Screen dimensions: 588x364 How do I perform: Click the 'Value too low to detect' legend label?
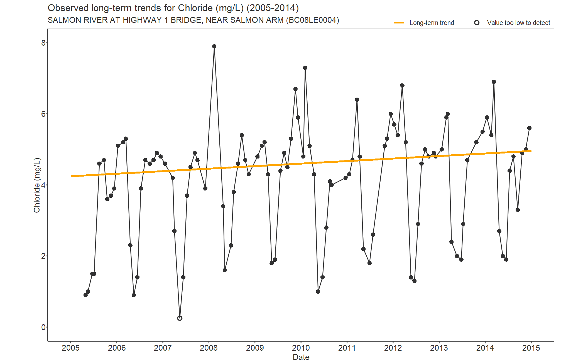(x=518, y=23)
